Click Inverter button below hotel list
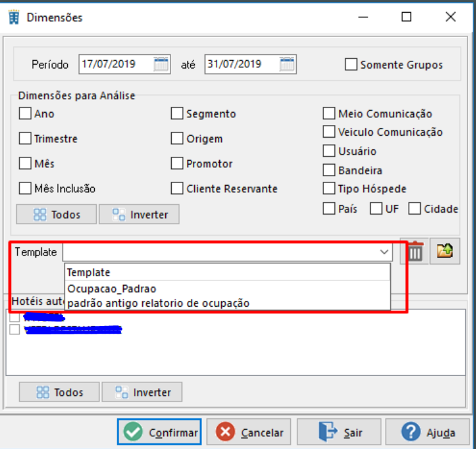This screenshot has width=476, height=449. coord(142,392)
